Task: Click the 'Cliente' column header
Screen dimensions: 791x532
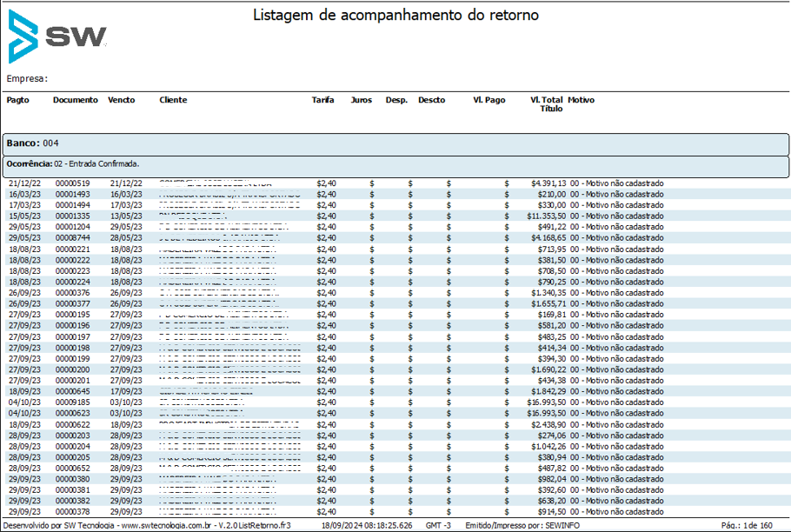Action: pyautogui.click(x=173, y=100)
